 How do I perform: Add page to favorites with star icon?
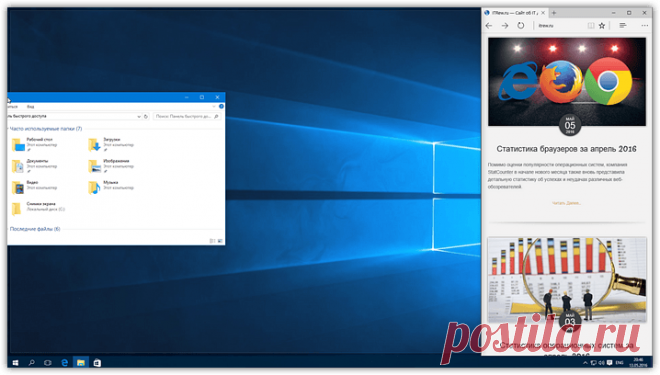pyautogui.click(x=602, y=26)
